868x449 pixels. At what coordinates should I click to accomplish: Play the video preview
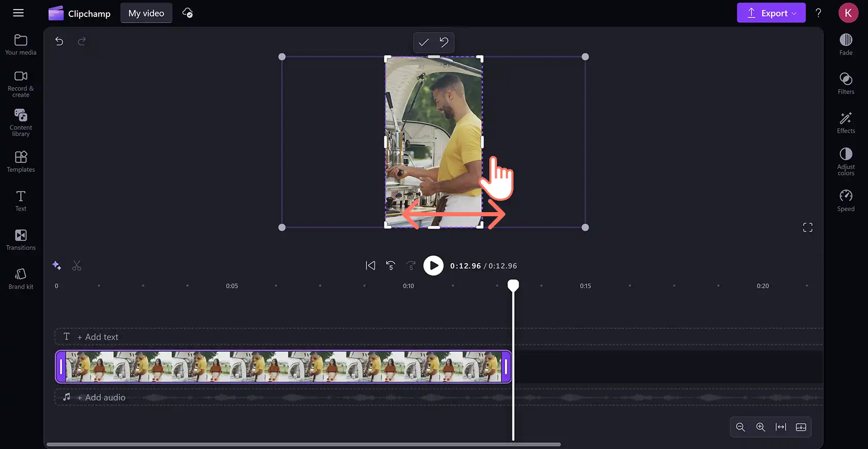click(x=433, y=266)
